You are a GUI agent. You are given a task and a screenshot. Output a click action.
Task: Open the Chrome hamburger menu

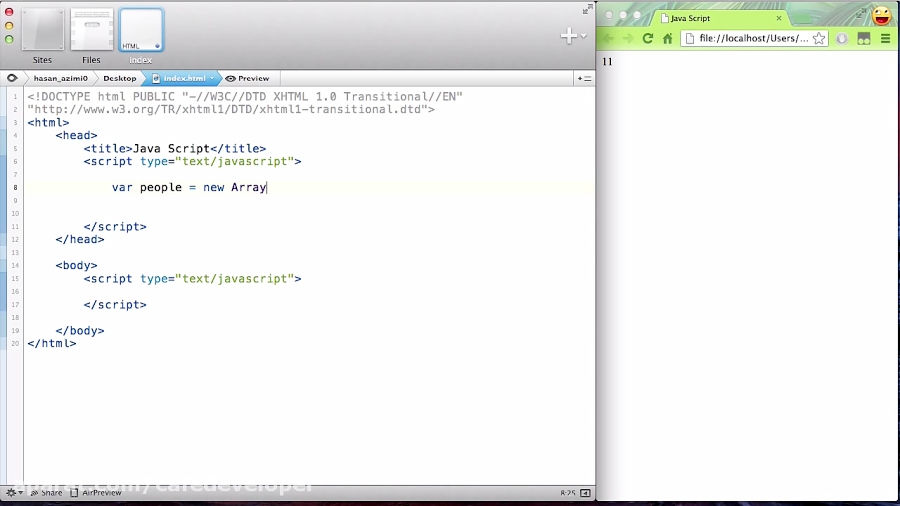pos(886,38)
